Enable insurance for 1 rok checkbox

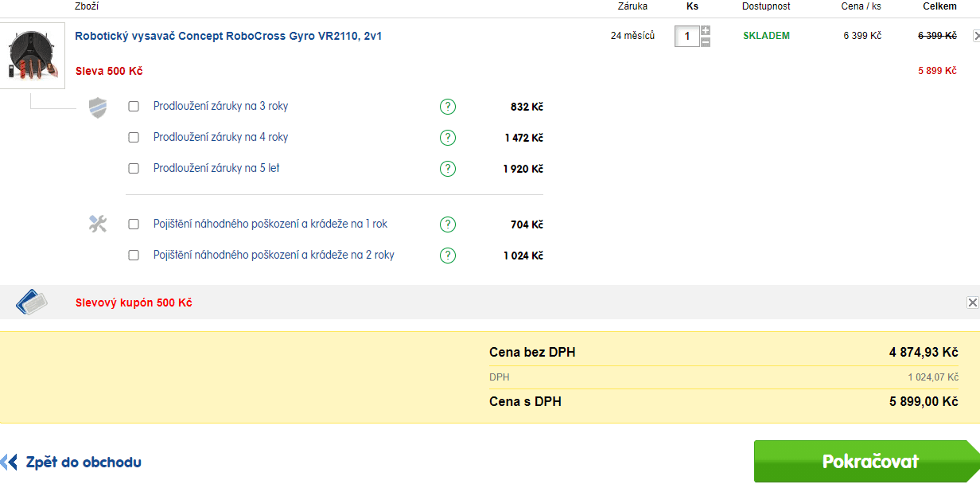134,224
